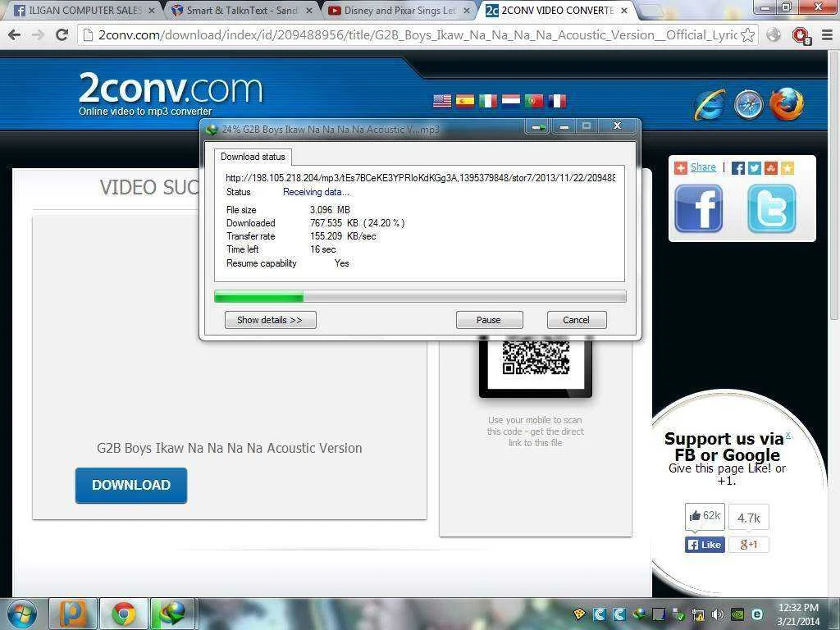Click the download URL text in dialog
The image size is (840, 630).
pyautogui.click(x=421, y=178)
